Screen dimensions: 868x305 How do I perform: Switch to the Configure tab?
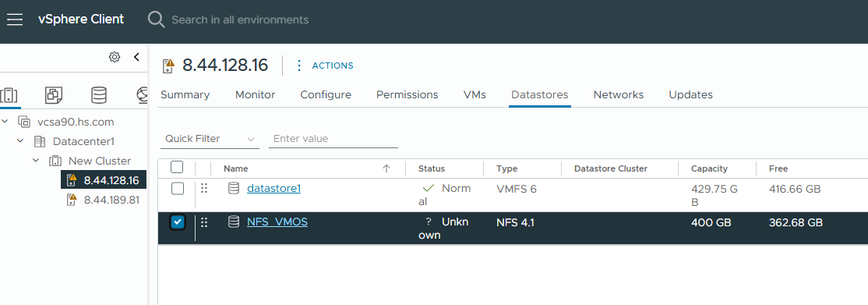[x=326, y=95]
